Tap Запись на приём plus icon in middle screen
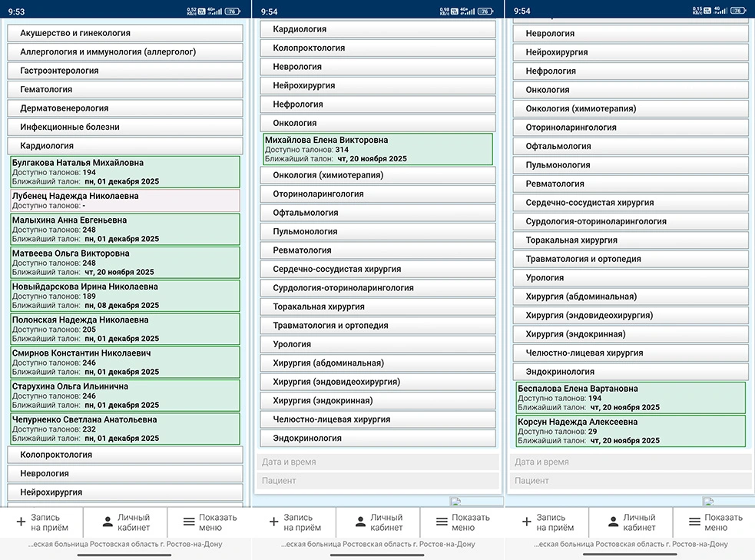Image resolution: width=755 pixels, height=560 pixels. [x=273, y=522]
